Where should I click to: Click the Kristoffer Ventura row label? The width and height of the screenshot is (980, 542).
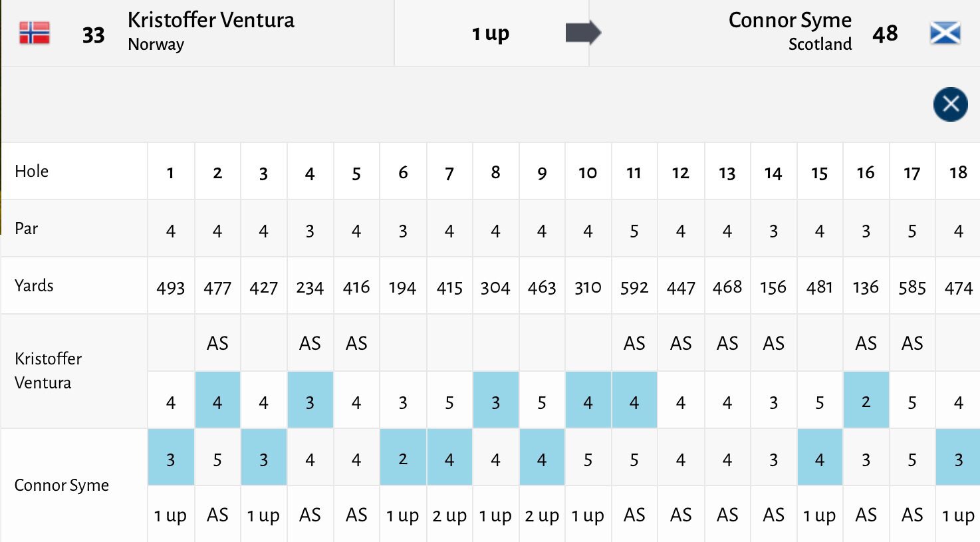tap(48, 370)
